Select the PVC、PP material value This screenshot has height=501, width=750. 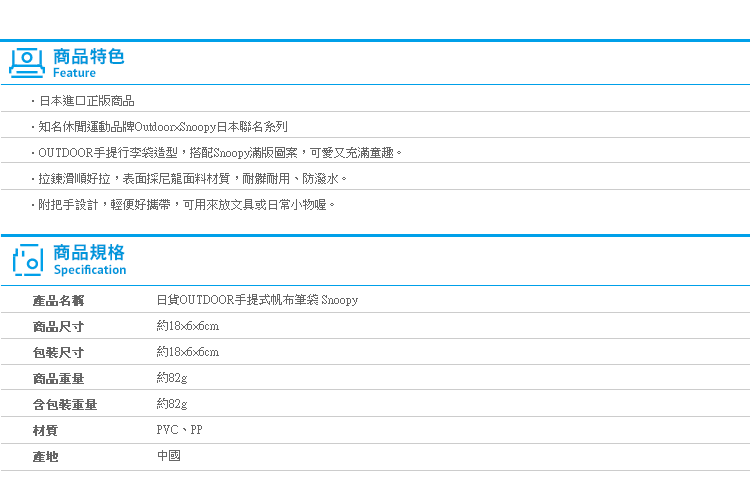(x=179, y=430)
